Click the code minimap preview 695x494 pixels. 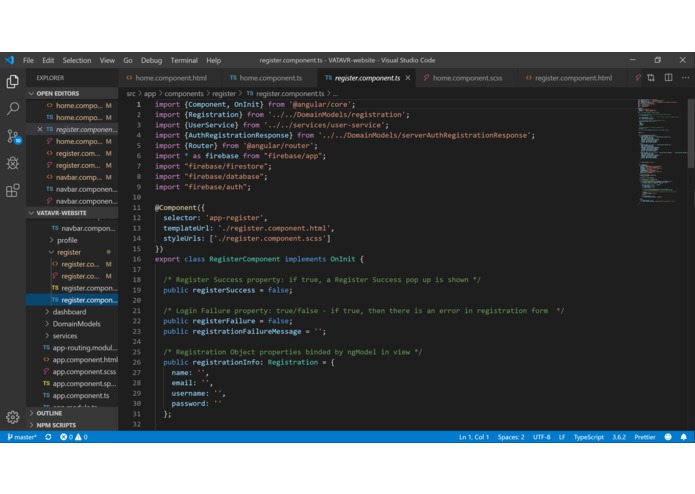(x=660, y=151)
